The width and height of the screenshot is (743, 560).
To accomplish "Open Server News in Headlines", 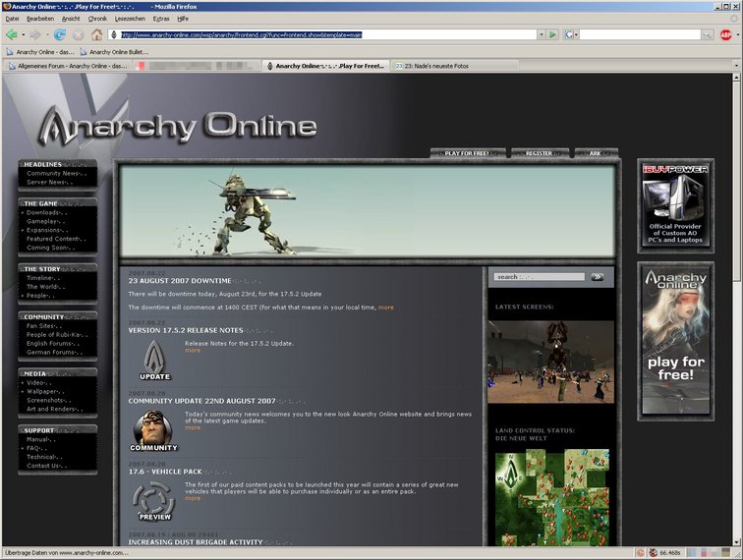I will point(45,182).
